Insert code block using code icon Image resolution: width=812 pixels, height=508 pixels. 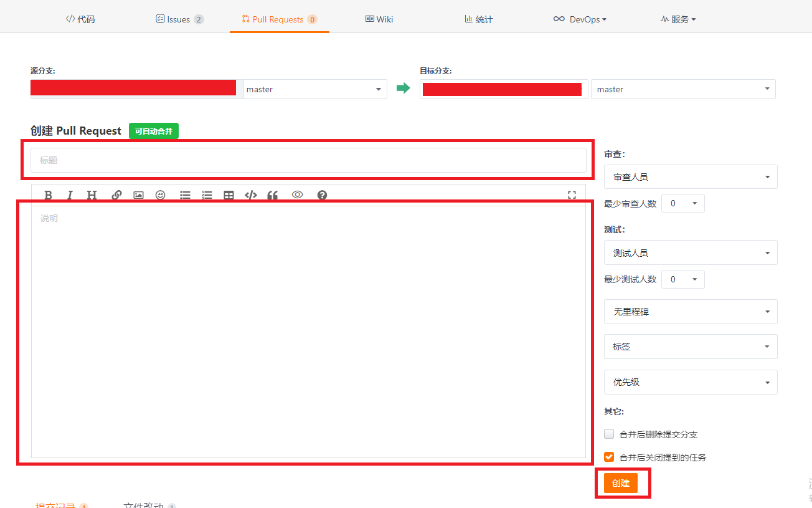point(251,195)
